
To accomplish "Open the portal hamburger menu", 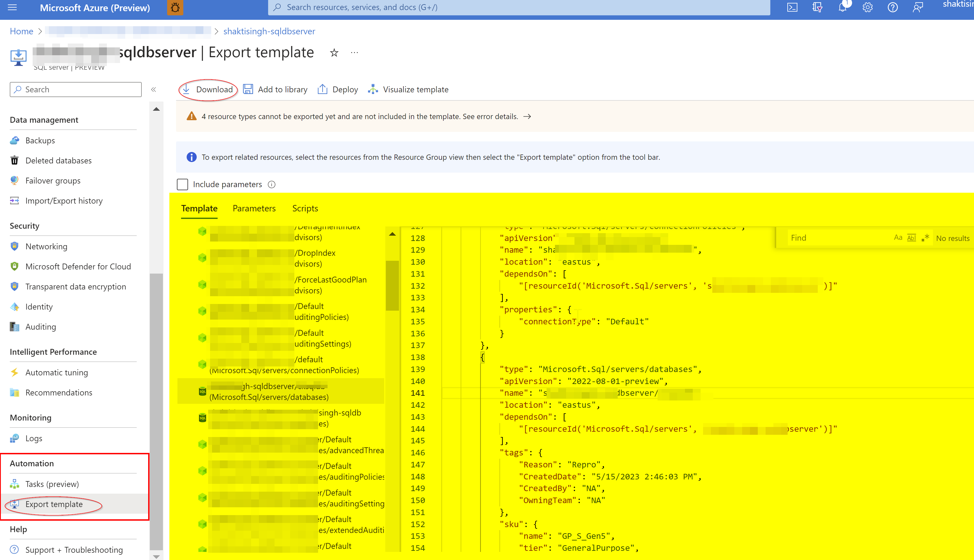I will pyautogui.click(x=12, y=7).
